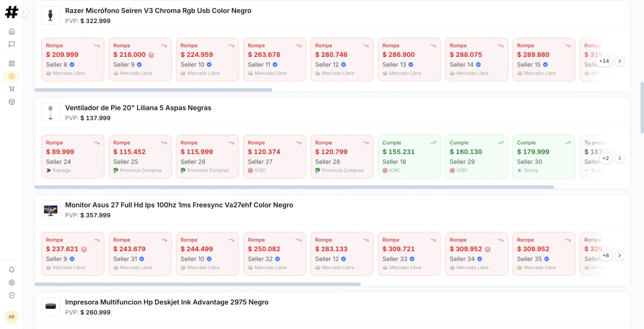Click the $ 250.082 price
Screen dimensions: 644x329
pos(264,249)
